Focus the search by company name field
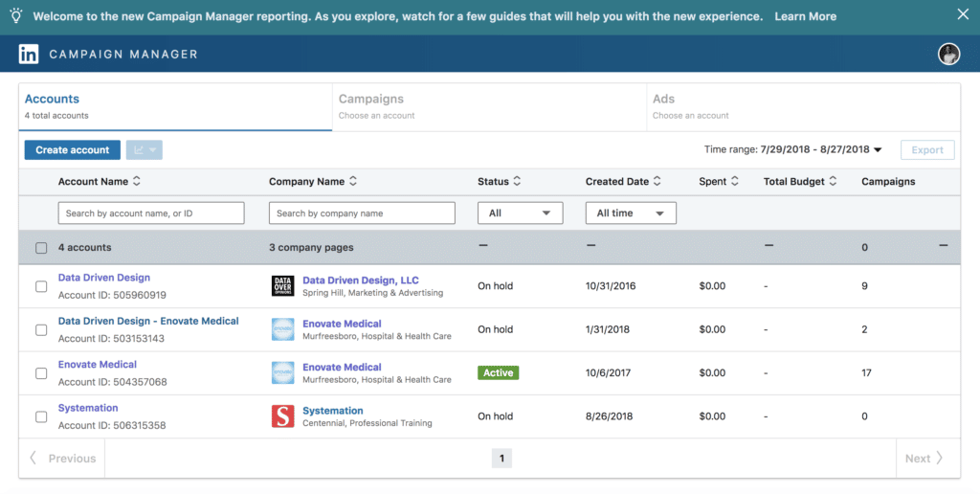 tap(362, 213)
